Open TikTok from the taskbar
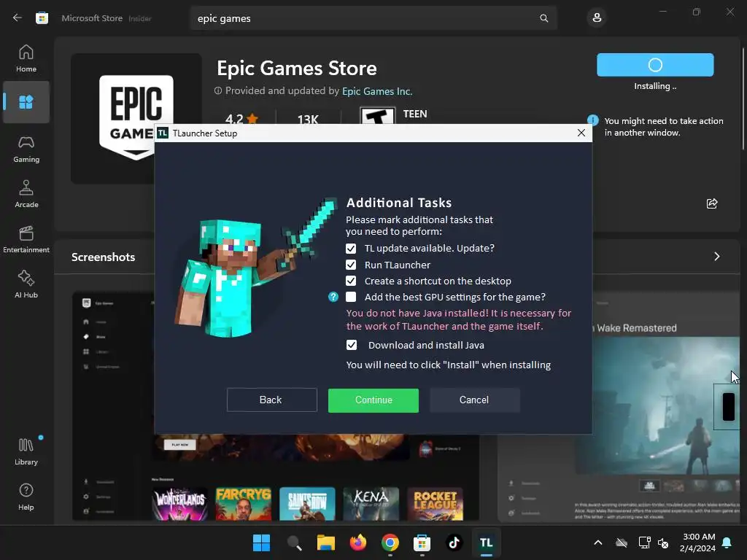Screen dimensions: 747x560 coord(454,542)
